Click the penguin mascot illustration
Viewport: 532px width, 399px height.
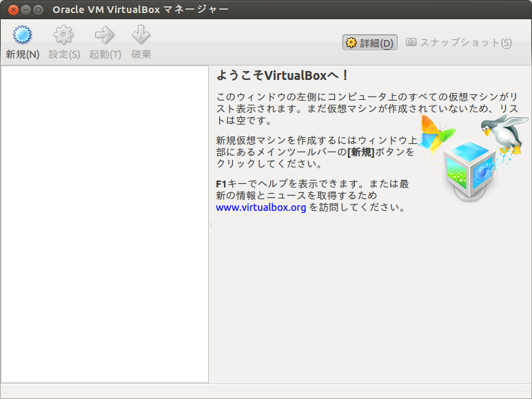point(502,135)
